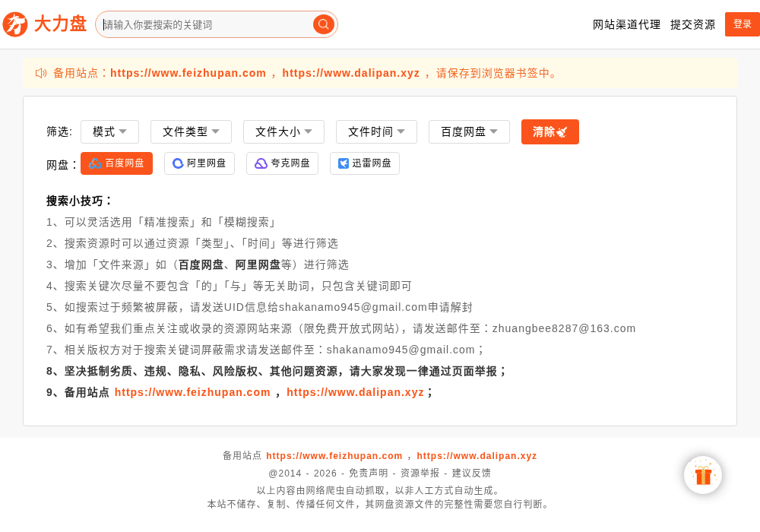Image resolution: width=760 pixels, height=532 pixels.
Task: Open the 文件时间 filter dropdown
Action: pos(376,131)
